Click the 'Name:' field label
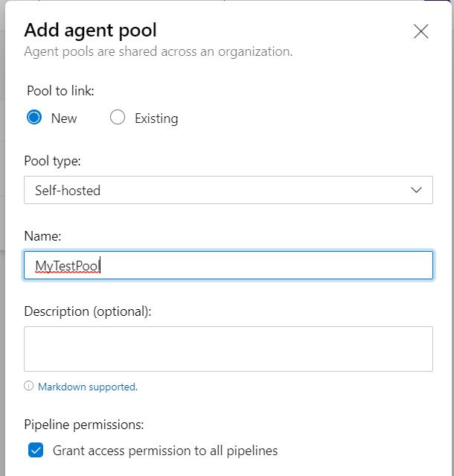Image resolution: width=454 pixels, height=476 pixels. 42,236
